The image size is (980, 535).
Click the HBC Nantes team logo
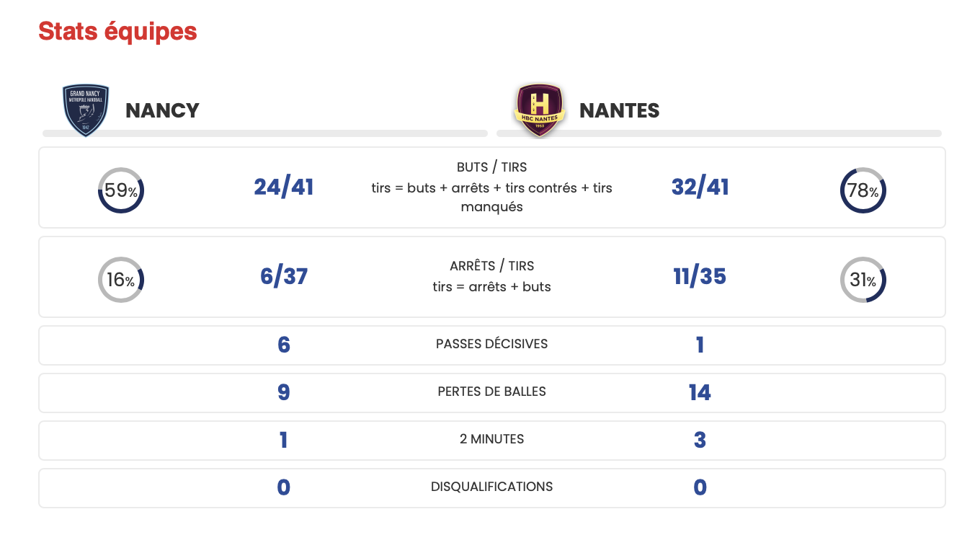click(x=539, y=110)
